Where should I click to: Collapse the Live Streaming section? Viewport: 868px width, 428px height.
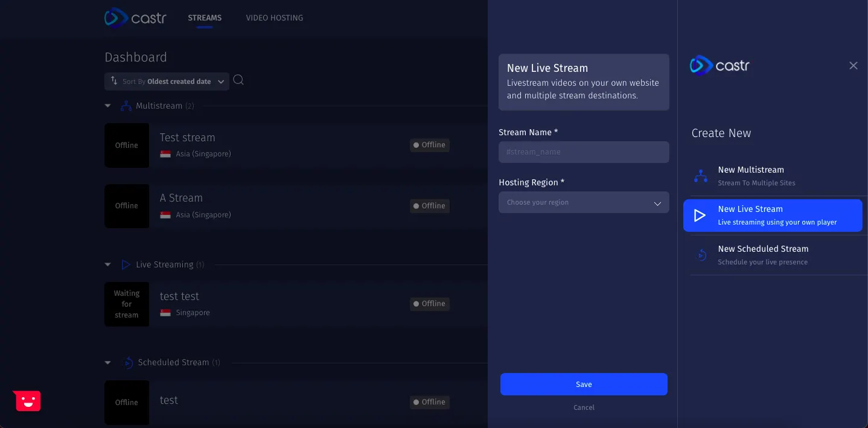[107, 264]
